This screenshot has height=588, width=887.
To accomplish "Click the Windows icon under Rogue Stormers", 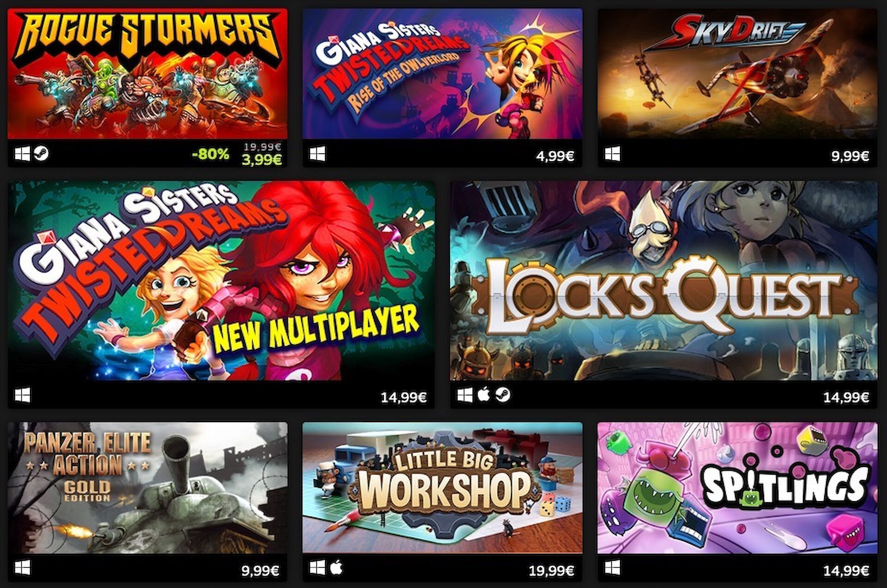I will (x=22, y=154).
